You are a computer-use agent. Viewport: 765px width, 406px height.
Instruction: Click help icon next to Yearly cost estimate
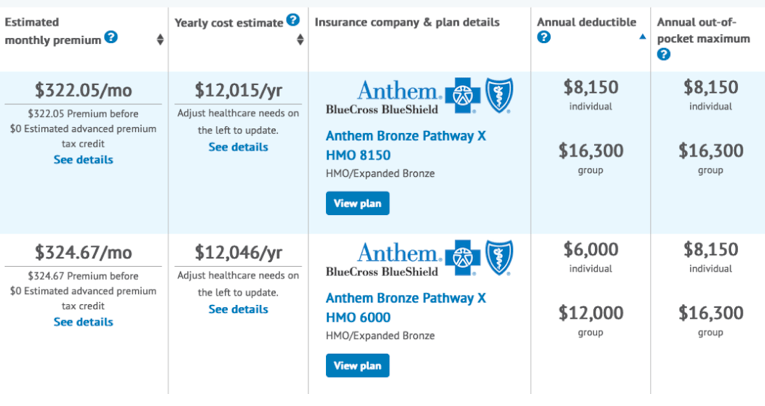[x=293, y=20]
